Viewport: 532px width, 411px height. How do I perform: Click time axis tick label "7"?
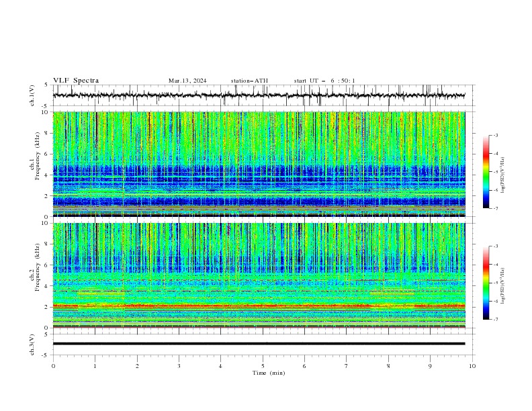[x=347, y=366]
